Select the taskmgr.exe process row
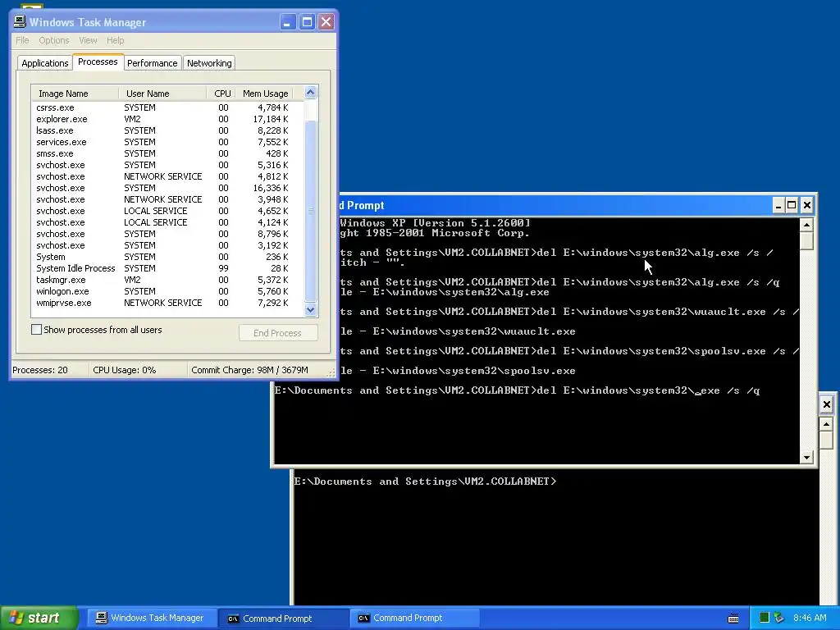 [x=162, y=281]
